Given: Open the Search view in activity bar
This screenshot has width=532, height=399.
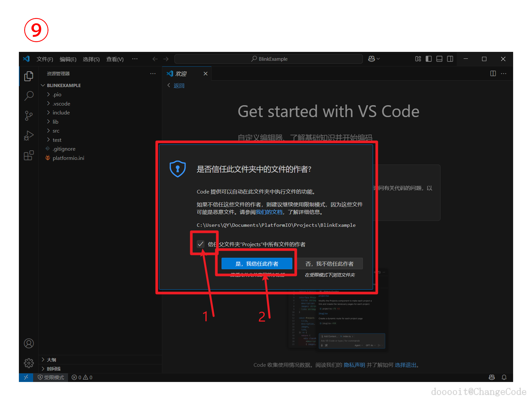Looking at the screenshot, I should [29, 96].
